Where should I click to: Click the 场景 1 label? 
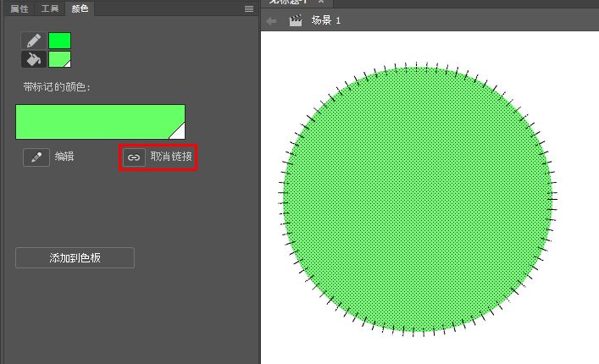[326, 20]
